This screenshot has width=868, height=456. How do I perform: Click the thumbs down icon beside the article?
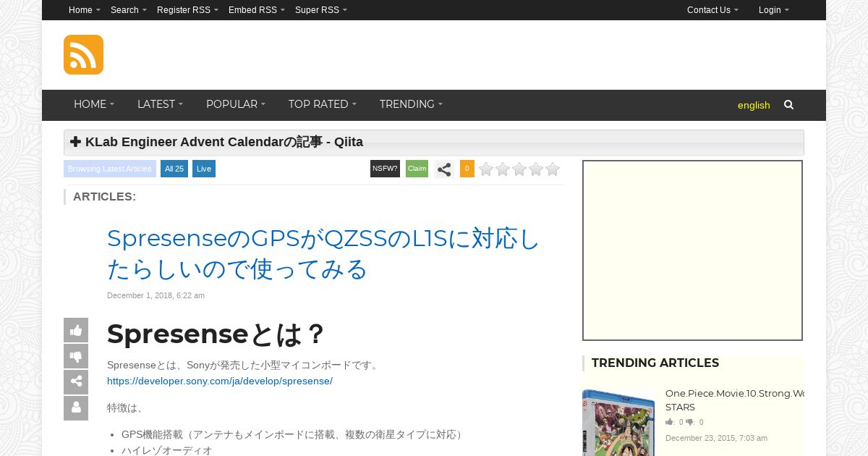tap(76, 356)
